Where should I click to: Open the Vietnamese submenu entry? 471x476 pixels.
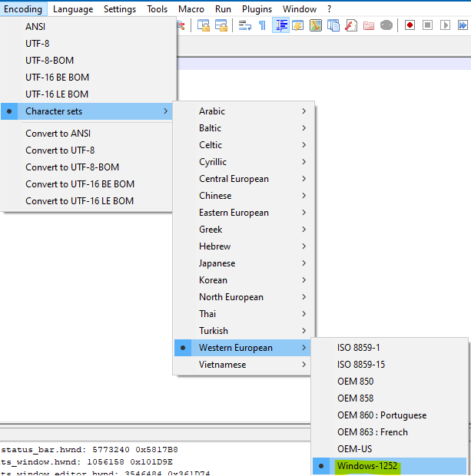point(243,365)
